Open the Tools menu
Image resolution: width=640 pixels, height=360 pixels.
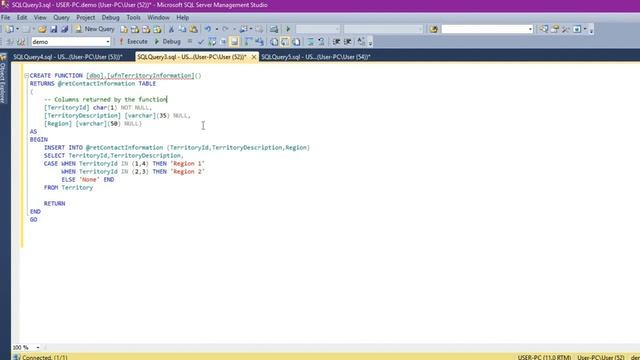tap(133, 18)
